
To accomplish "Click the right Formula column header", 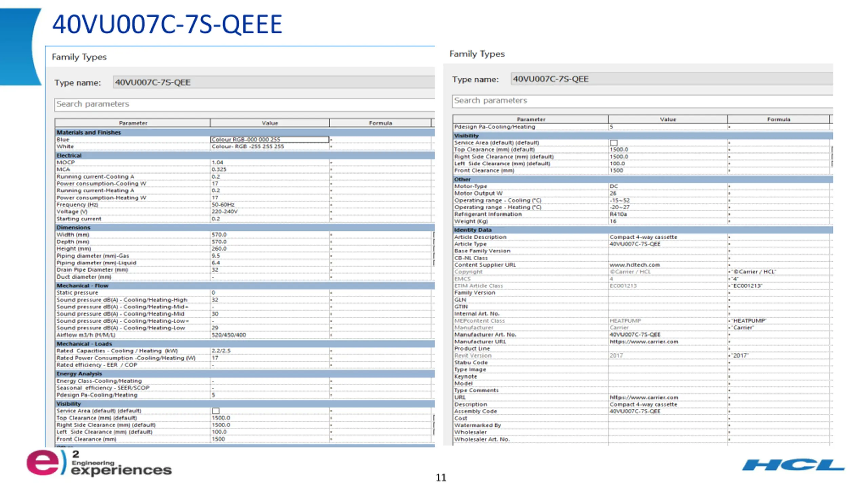I will point(778,119).
